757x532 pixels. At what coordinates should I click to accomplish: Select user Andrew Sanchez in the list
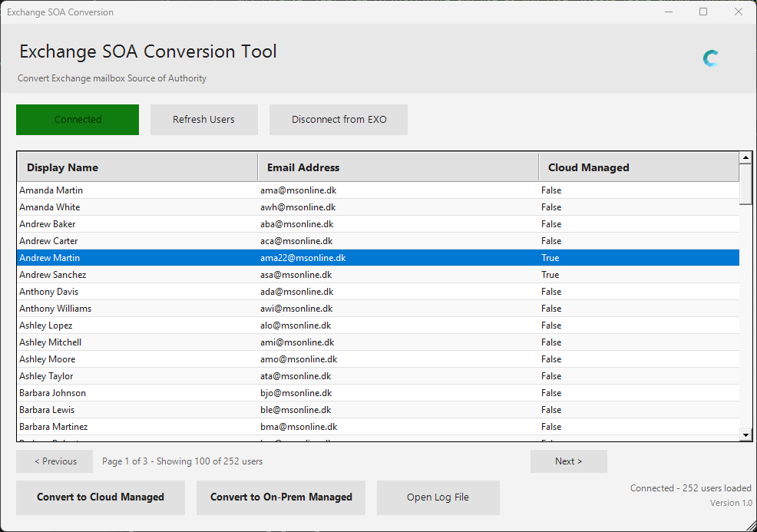[53, 275]
